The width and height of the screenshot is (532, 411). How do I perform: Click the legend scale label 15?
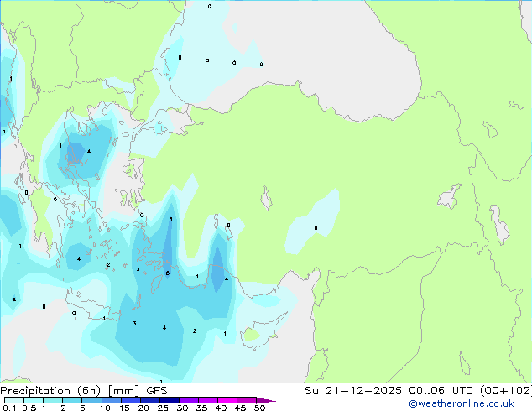124,408
